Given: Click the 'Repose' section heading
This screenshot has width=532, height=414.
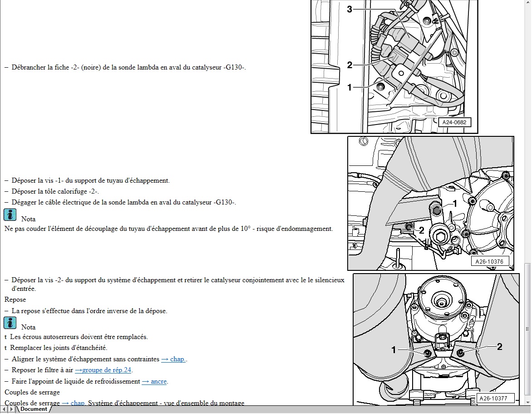Looking at the screenshot, I should pos(15,299).
